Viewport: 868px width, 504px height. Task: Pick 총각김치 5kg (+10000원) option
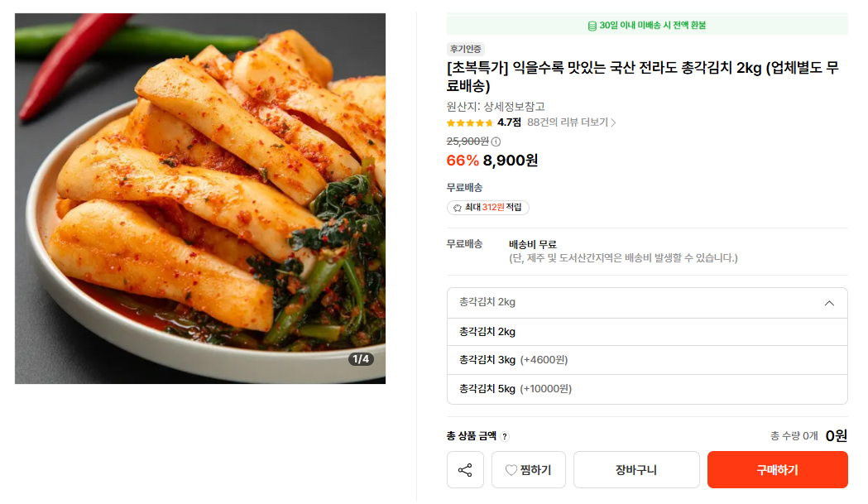[647, 389]
